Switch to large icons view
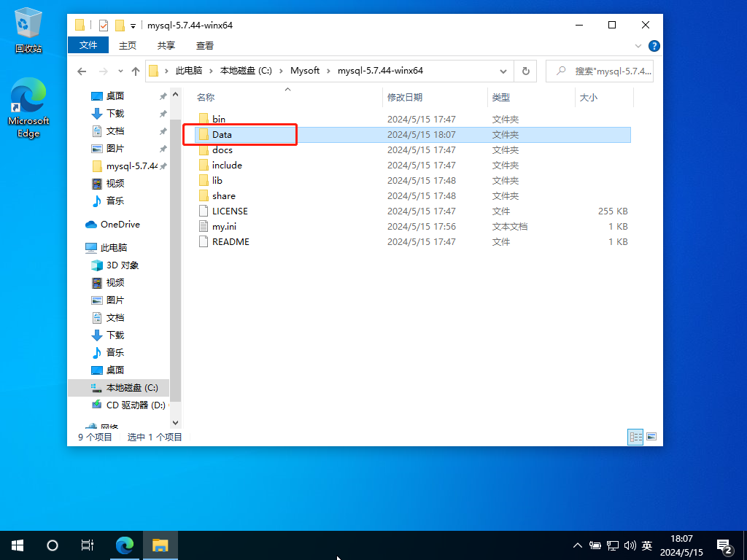The image size is (747, 560). coord(651,437)
